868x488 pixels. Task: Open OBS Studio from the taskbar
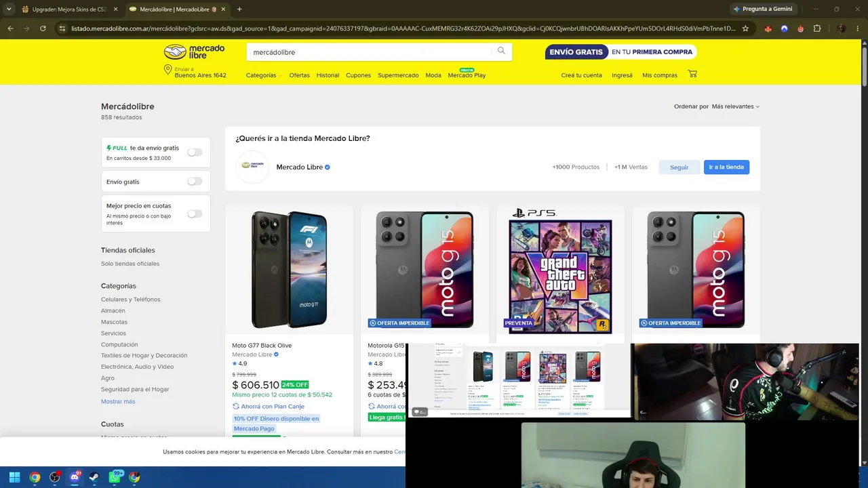[55, 477]
